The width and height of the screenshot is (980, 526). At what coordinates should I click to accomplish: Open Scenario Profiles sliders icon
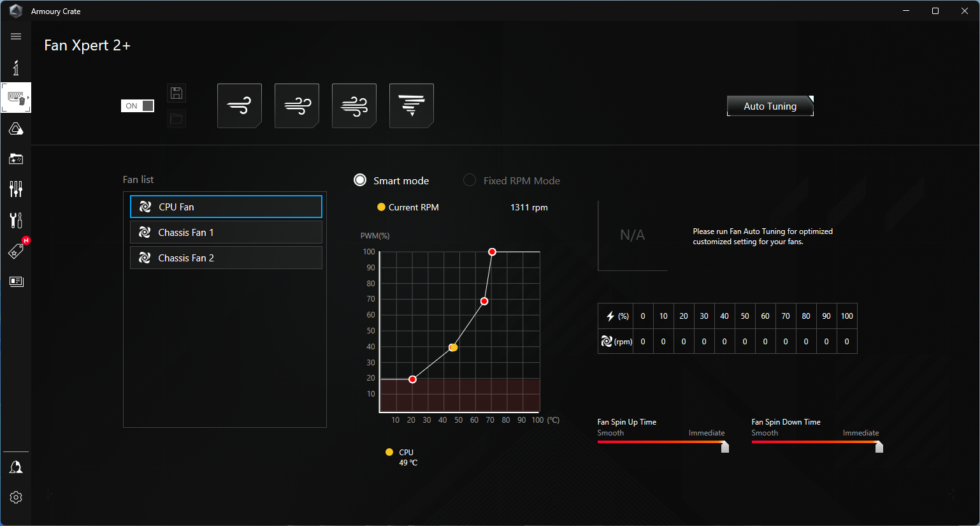[x=16, y=189]
